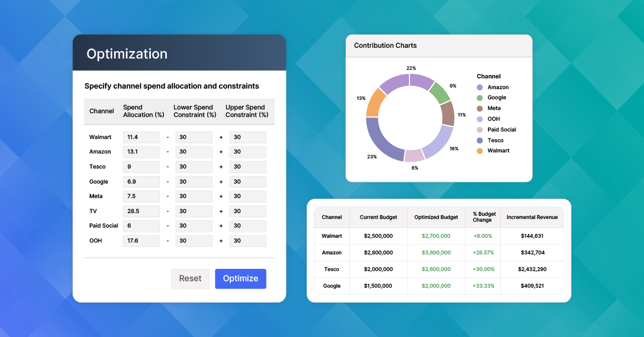The width and height of the screenshot is (644, 337).
Task: Click the Optimize button
Action: pos(240,279)
